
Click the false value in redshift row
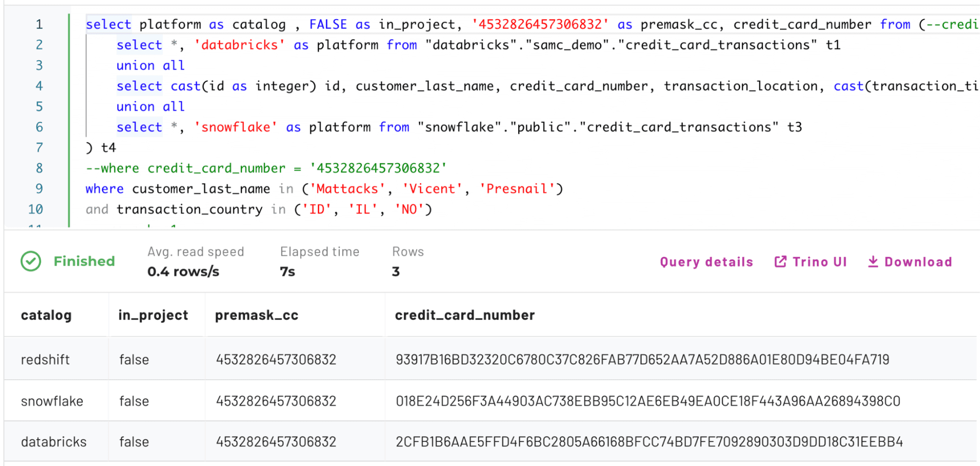134,359
